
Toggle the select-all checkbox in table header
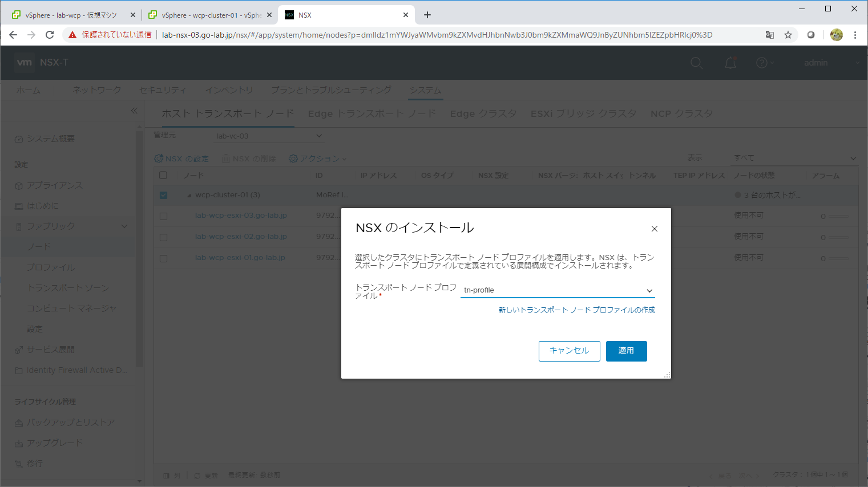(x=164, y=175)
